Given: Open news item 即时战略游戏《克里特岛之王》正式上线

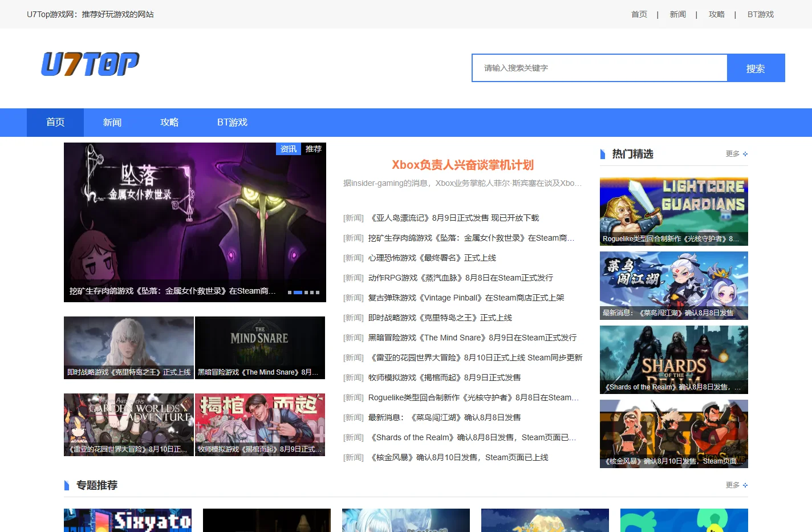Looking at the screenshot, I should (440, 318).
